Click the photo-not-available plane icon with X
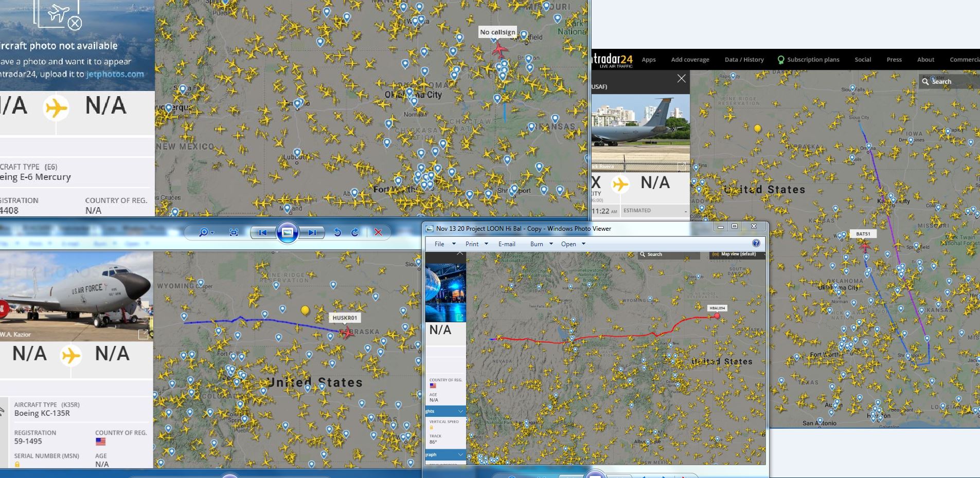Screen dimensions: 980x478 [x=58, y=14]
